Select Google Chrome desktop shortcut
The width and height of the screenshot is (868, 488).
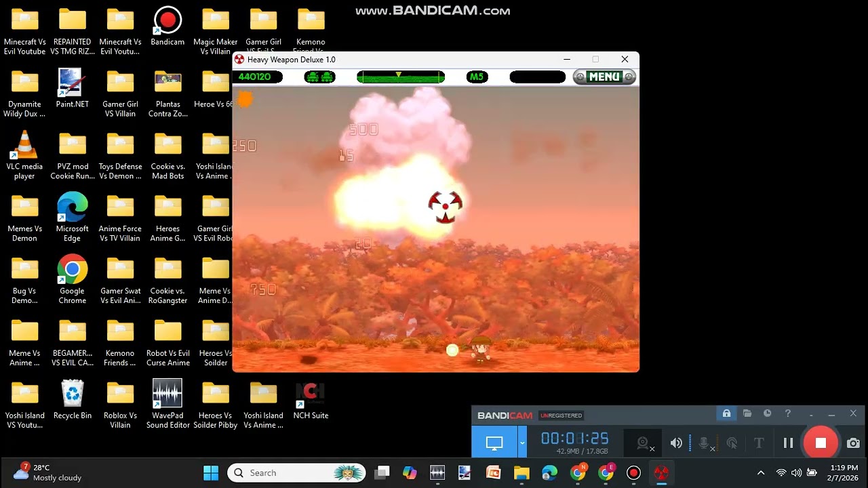pos(73,279)
